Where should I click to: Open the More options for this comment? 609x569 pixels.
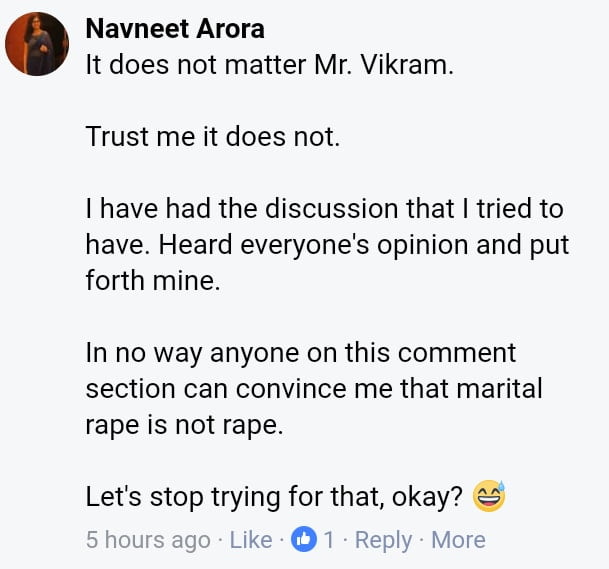pos(458,540)
